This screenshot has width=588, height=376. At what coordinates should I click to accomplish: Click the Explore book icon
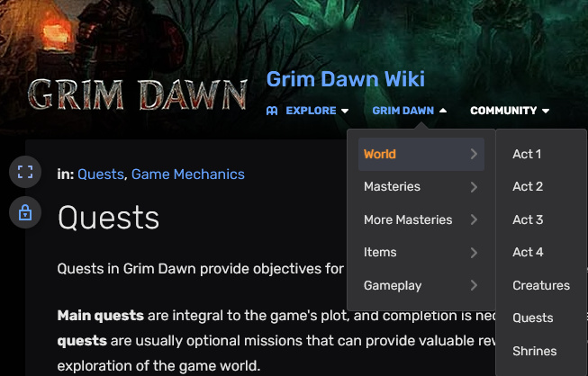click(x=272, y=111)
